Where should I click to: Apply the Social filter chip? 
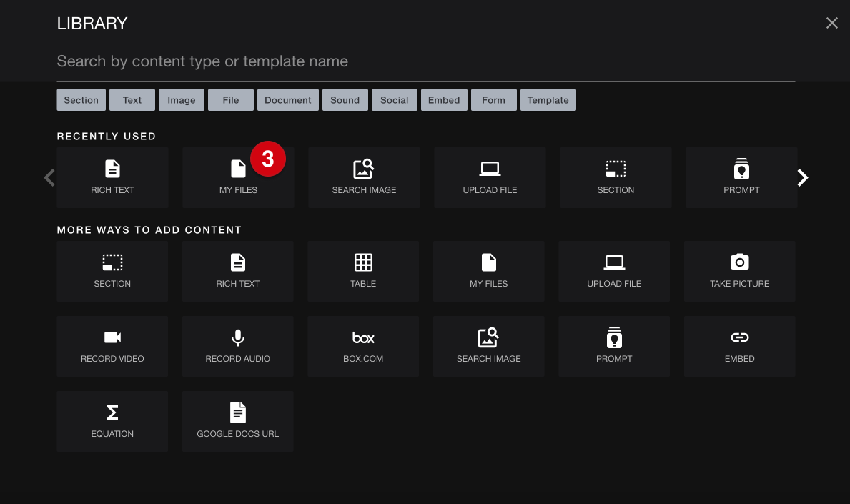pos(395,99)
